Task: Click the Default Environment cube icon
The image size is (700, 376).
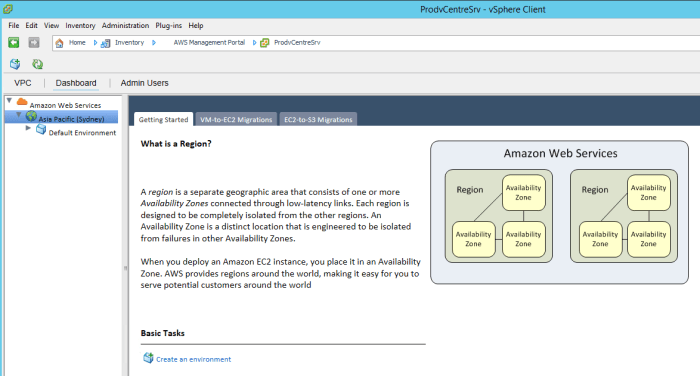Action: [41, 130]
